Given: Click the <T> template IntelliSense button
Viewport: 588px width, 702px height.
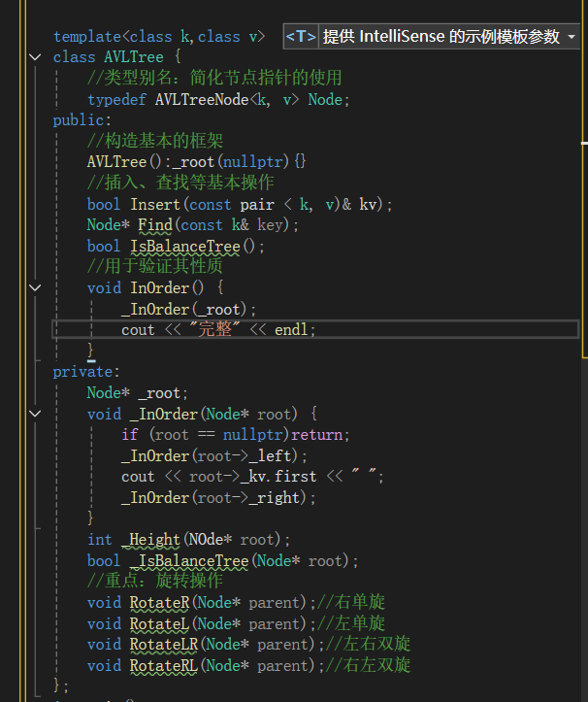Looking at the screenshot, I should tap(301, 37).
